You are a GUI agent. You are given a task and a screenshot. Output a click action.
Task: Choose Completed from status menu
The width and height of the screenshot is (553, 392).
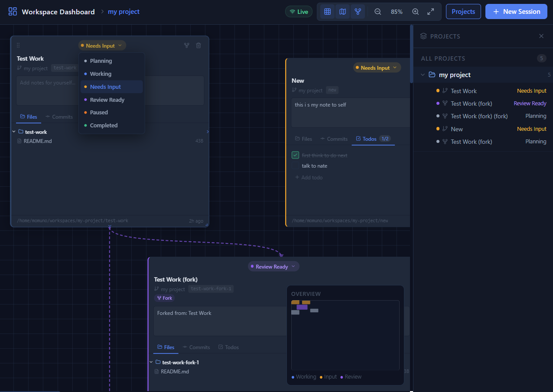(x=111, y=125)
